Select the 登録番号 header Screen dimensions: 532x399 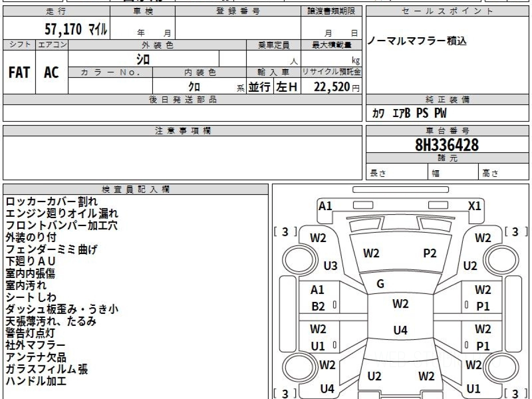coord(238,12)
